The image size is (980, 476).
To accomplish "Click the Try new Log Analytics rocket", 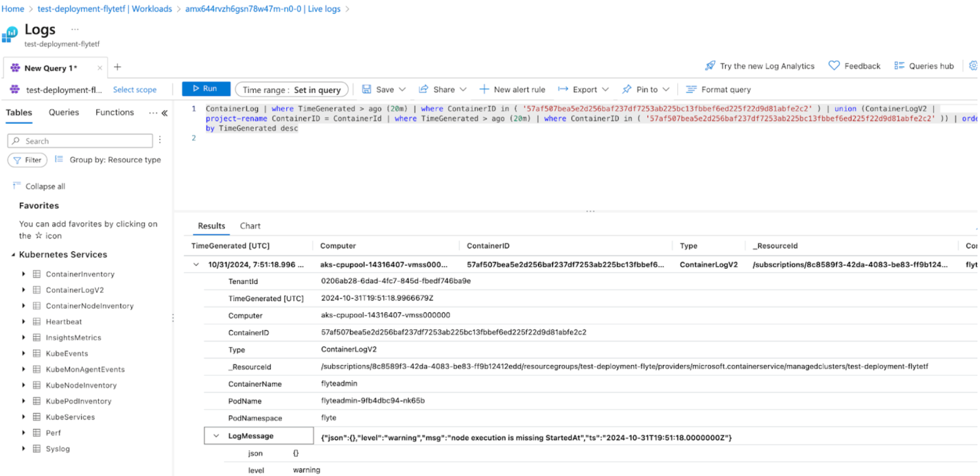I will (x=710, y=66).
